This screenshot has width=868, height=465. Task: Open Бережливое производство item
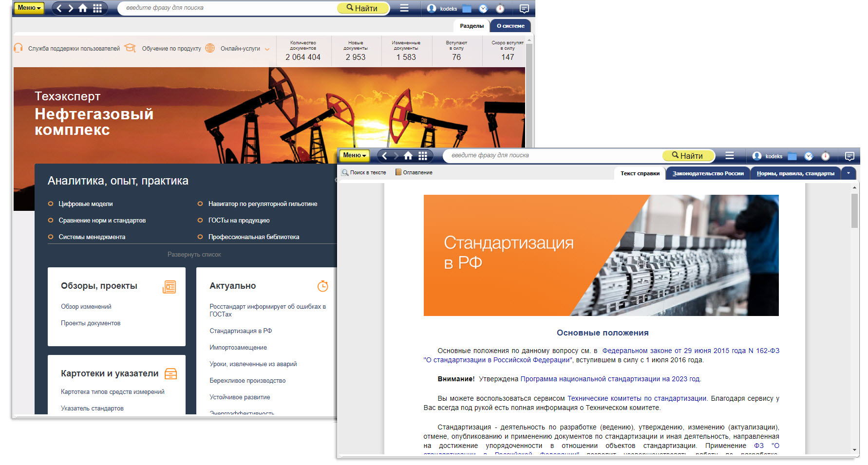pyautogui.click(x=247, y=381)
